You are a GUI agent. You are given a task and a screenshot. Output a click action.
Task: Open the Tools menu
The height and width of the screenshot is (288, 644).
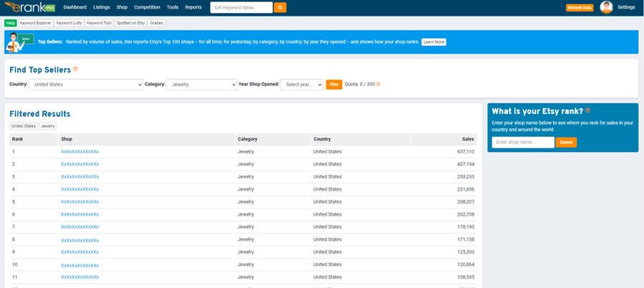coord(172,7)
